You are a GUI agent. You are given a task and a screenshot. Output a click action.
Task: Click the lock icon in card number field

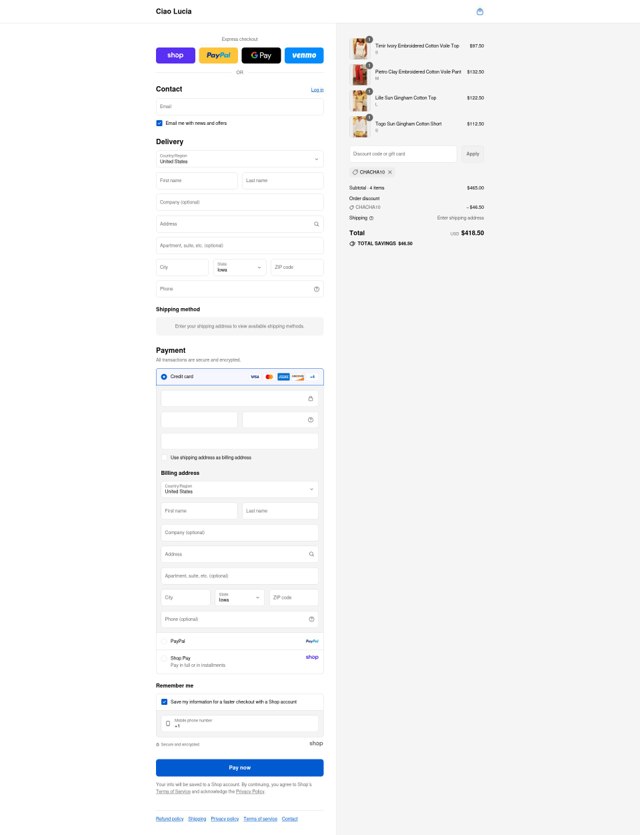click(310, 398)
